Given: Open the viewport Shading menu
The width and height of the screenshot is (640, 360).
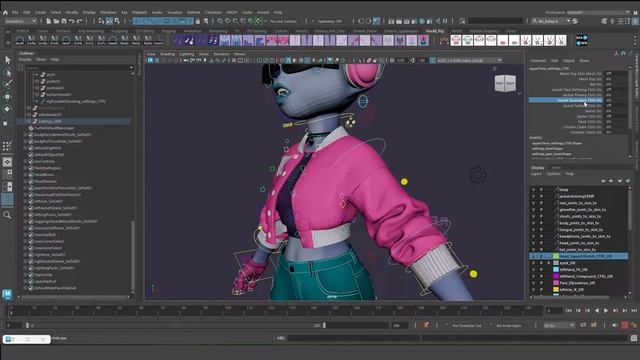Looking at the screenshot, I should coord(167,54).
